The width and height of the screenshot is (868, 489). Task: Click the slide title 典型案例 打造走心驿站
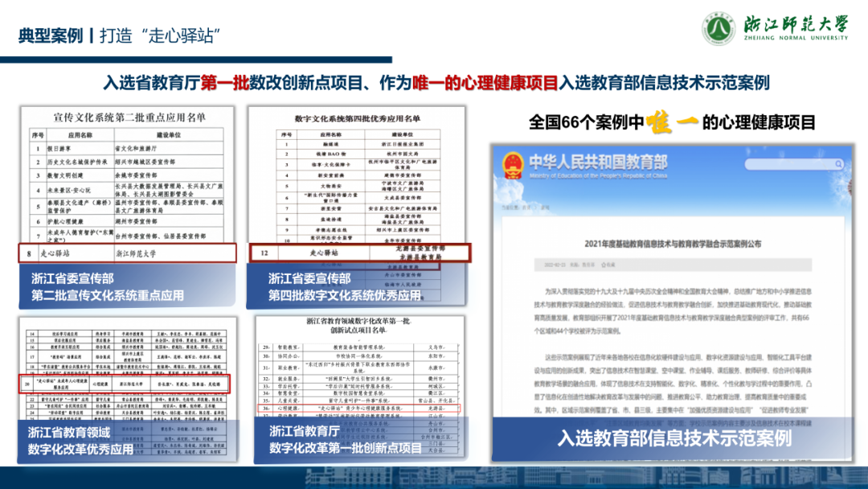[x=121, y=35]
